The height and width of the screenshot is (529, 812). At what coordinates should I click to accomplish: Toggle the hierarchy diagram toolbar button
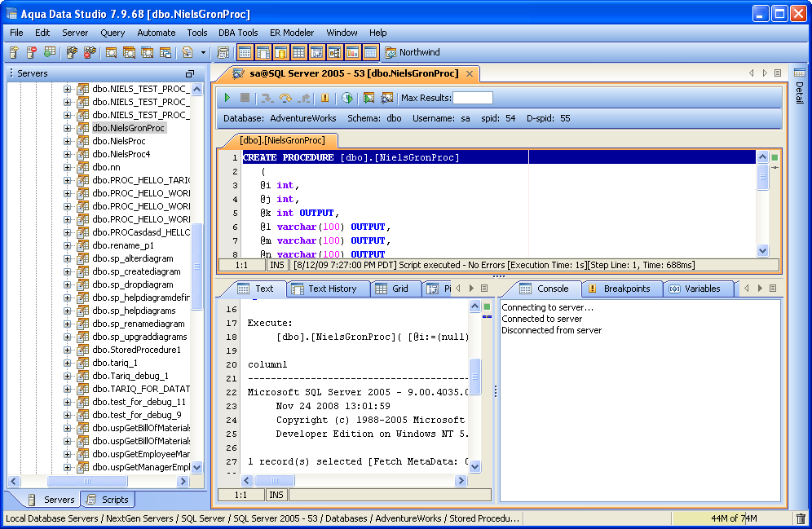[x=334, y=53]
